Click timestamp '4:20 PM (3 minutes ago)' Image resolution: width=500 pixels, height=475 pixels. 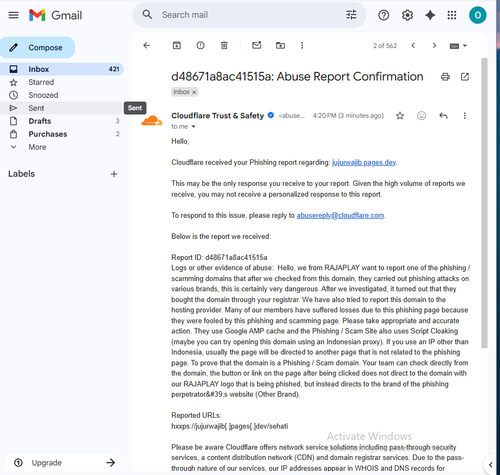(x=348, y=116)
